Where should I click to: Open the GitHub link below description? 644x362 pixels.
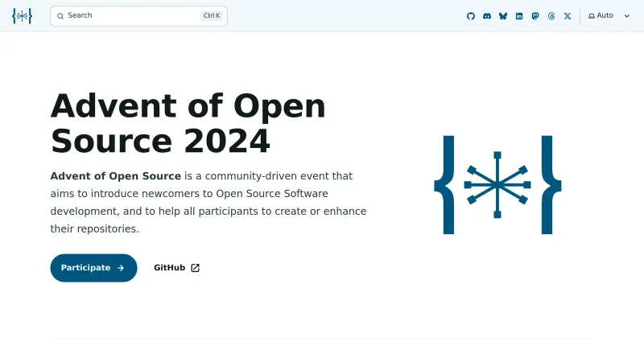coord(170,268)
